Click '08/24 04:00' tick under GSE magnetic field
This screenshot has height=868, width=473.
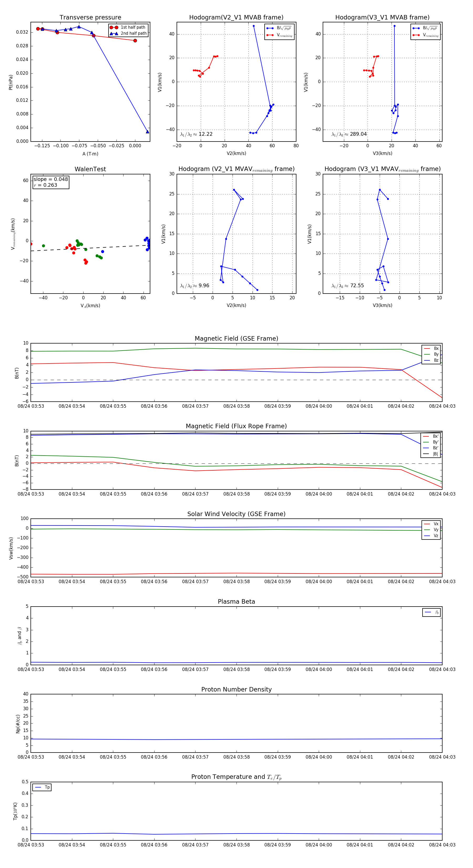coord(318,406)
